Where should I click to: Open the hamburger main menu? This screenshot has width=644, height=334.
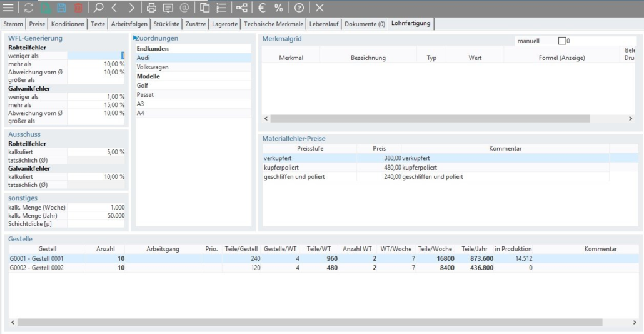(9, 8)
